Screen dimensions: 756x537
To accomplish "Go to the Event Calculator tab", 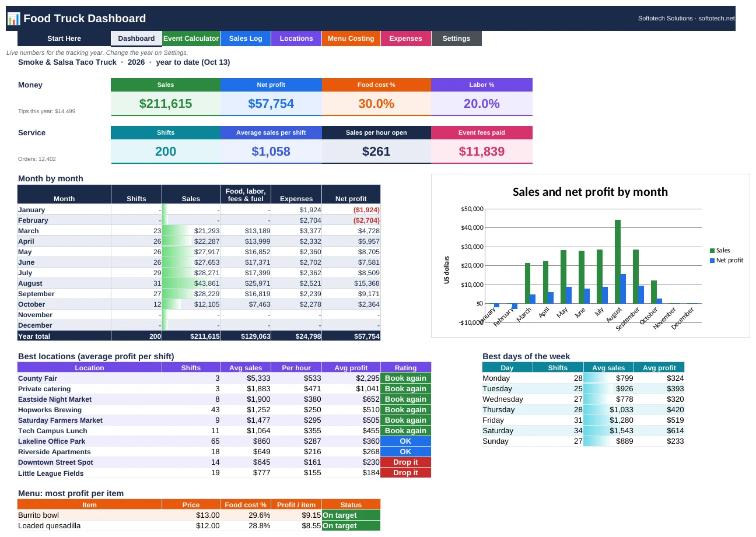I will 191,38.
